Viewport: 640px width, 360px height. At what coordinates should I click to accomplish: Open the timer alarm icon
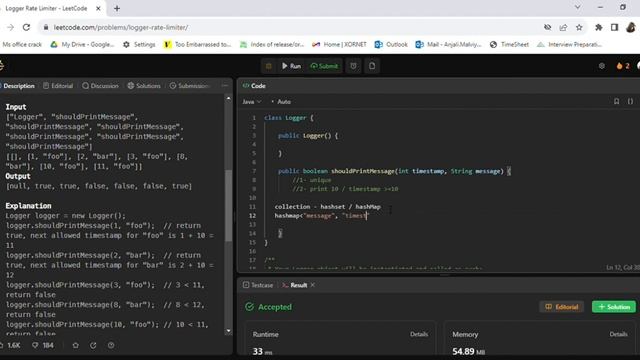pyautogui.click(x=353, y=66)
